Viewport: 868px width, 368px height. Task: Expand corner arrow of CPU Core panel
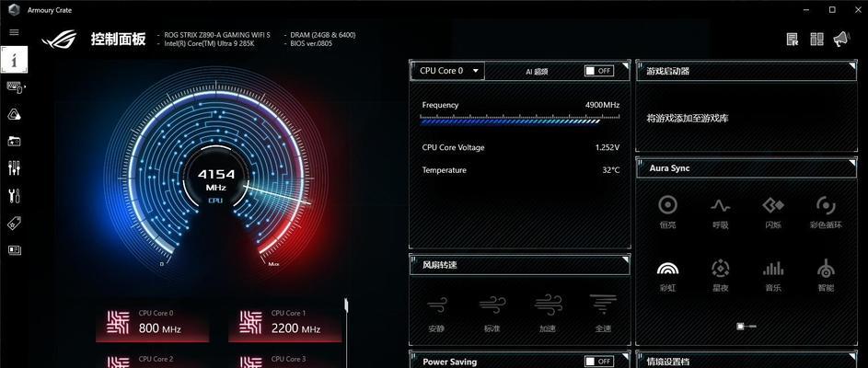(626, 64)
